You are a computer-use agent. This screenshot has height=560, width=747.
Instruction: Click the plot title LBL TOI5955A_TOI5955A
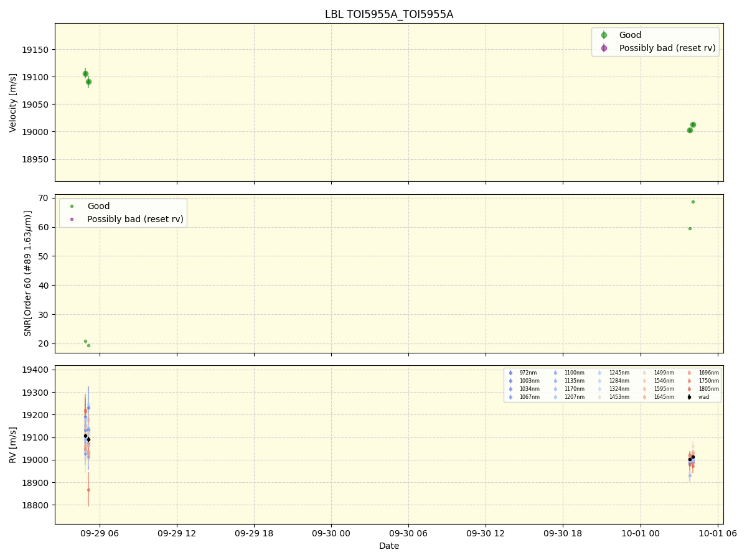(x=389, y=14)
